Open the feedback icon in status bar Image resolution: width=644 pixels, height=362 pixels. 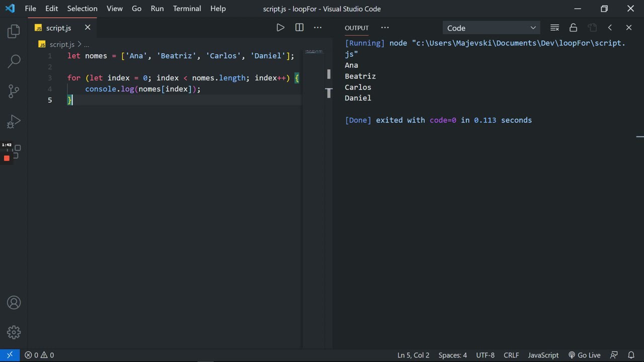coord(614,355)
